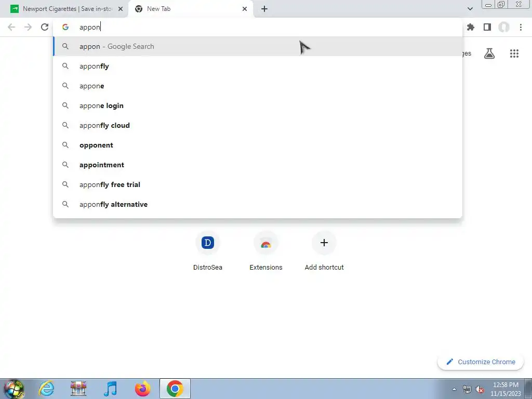The height and width of the screenshot is (399, 532).
Task: Click the Chrome taskbar button
Action: pyautogui.click(x=175, y=389)
